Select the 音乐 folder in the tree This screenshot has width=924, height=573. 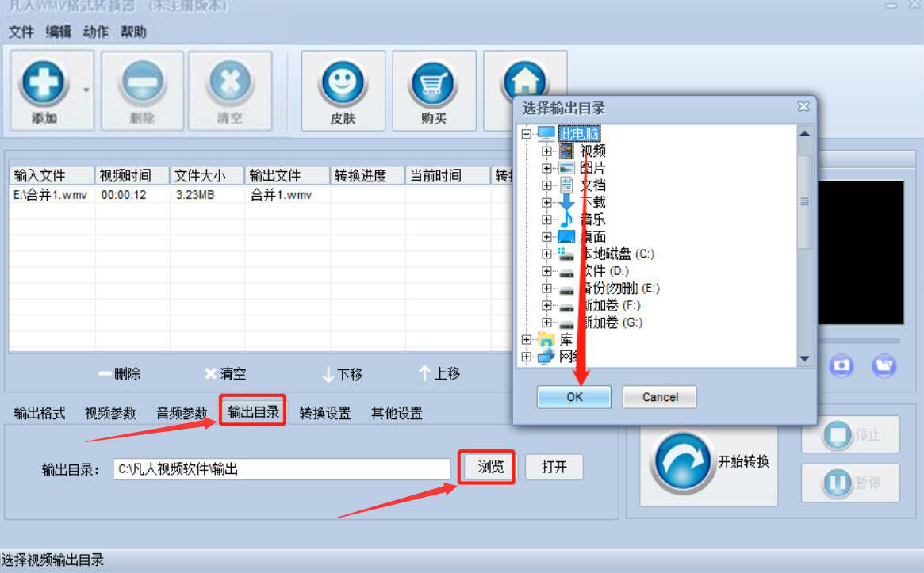click(x=592, y=220)
